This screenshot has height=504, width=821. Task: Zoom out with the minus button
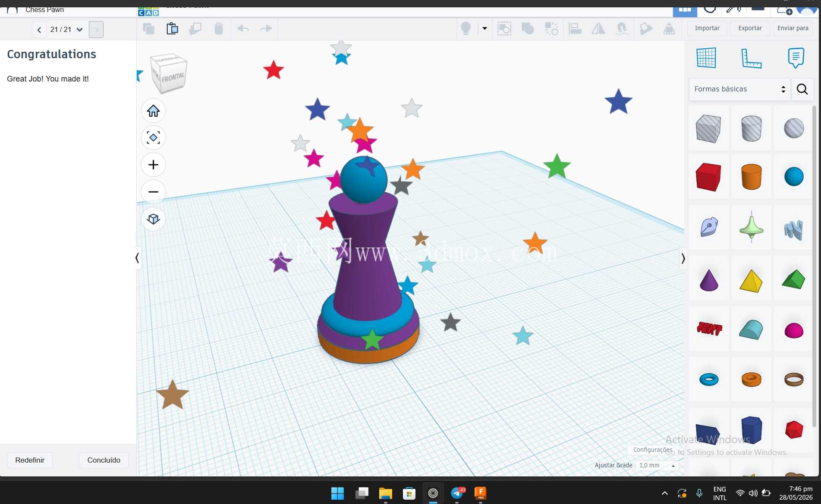(153, 192)
